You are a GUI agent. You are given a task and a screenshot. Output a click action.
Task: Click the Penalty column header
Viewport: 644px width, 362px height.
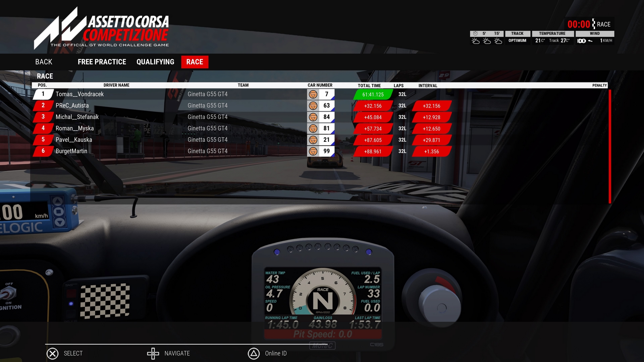click(x=599, y=85)
